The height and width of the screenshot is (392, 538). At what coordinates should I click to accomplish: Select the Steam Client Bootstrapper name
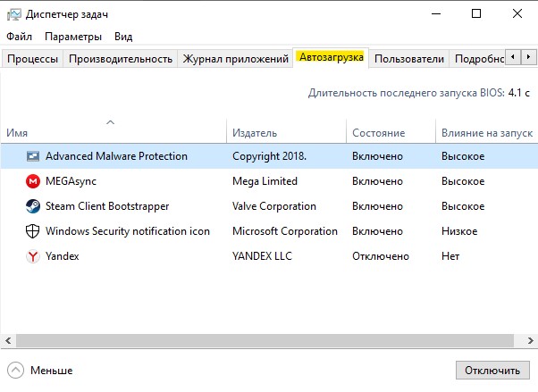pos(107,206)
